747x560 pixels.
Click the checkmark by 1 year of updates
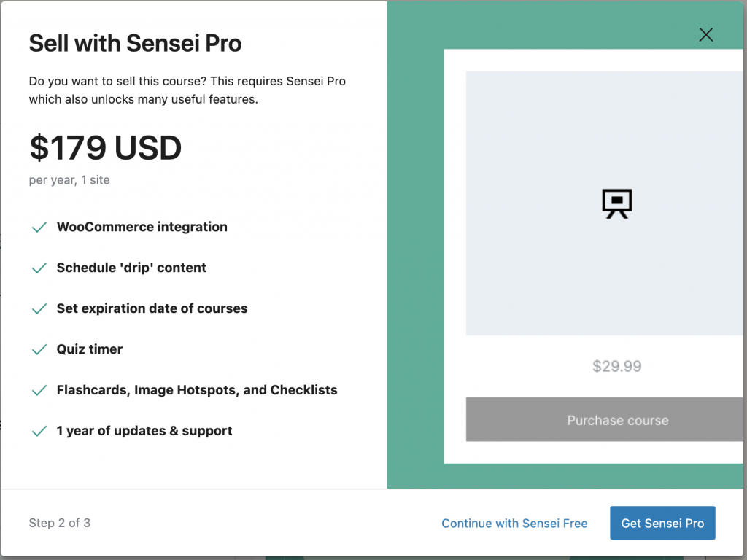(39, 432)
